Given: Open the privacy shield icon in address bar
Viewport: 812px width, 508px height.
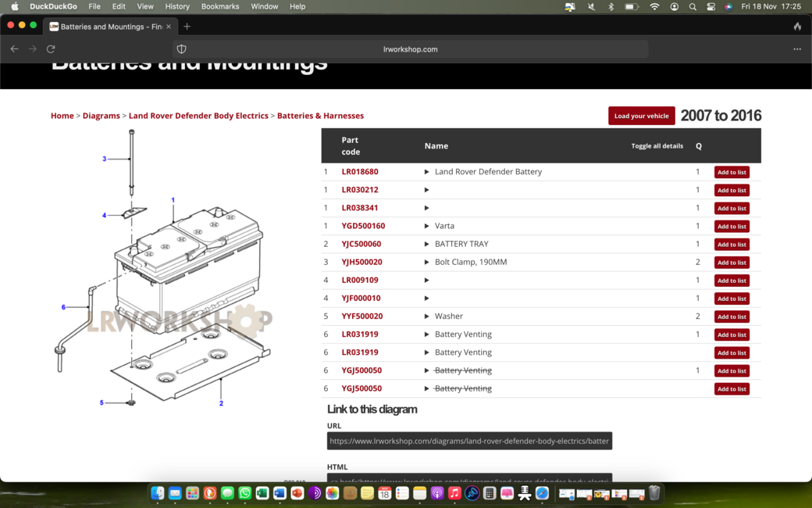Looking at the screenshot, I should point(181,48).
